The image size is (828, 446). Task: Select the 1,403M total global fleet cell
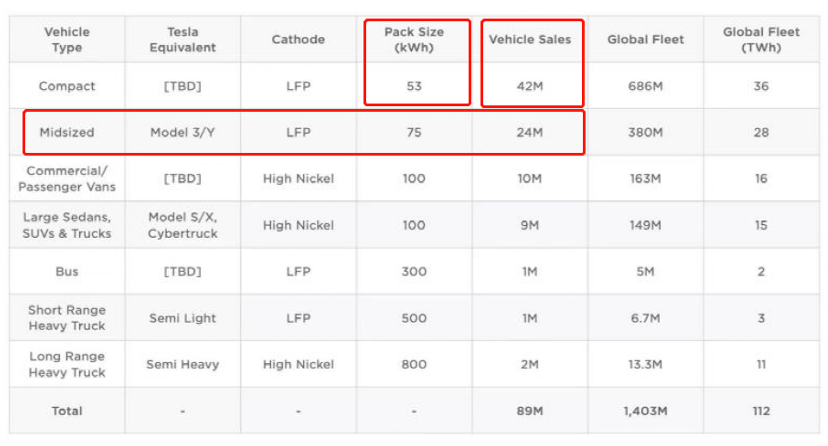click(645, 411)
